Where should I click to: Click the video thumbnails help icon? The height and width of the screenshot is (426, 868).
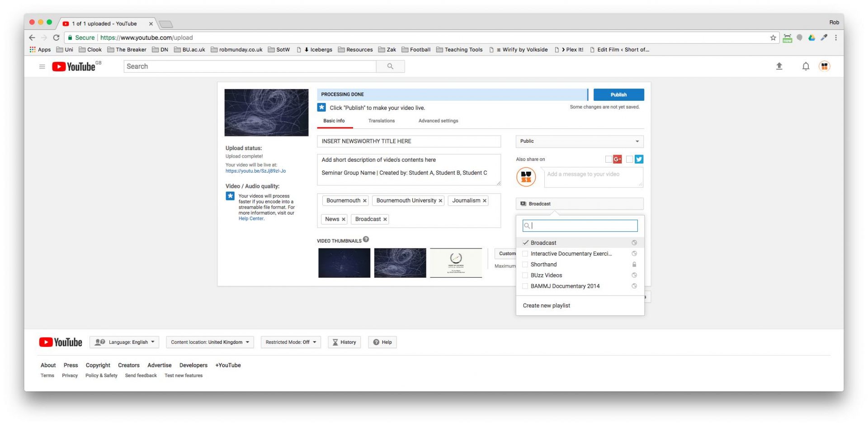point(366,239)
